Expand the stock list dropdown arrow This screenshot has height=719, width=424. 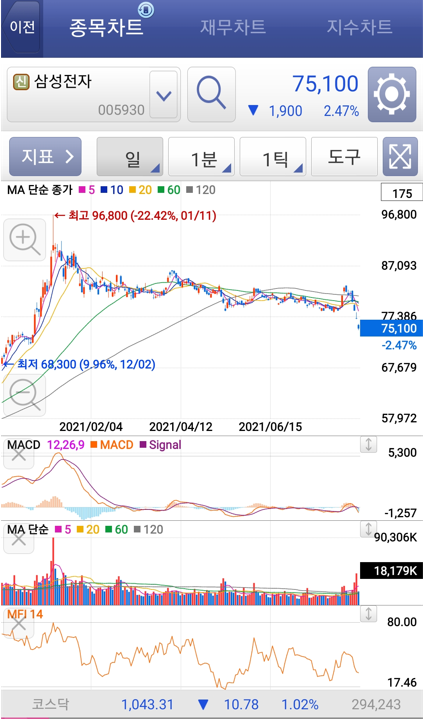[x=164, y=95]
